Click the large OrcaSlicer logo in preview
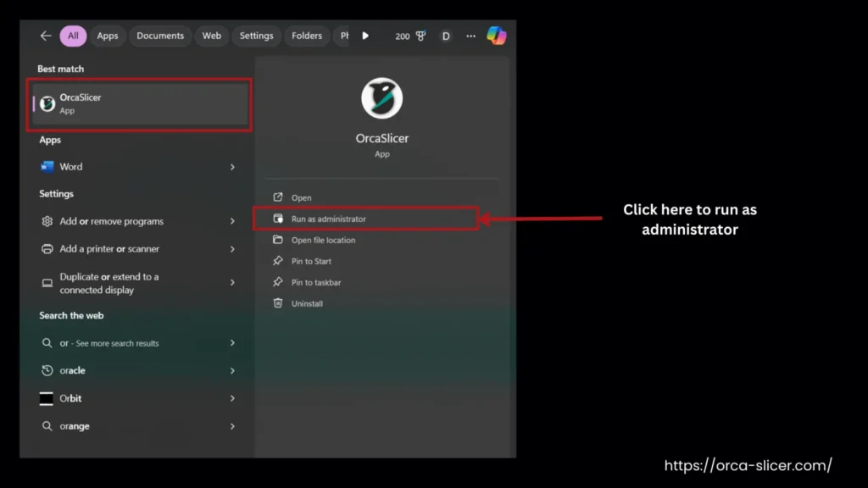The width and height of the screenshot is (868, 488). [382, 98]
